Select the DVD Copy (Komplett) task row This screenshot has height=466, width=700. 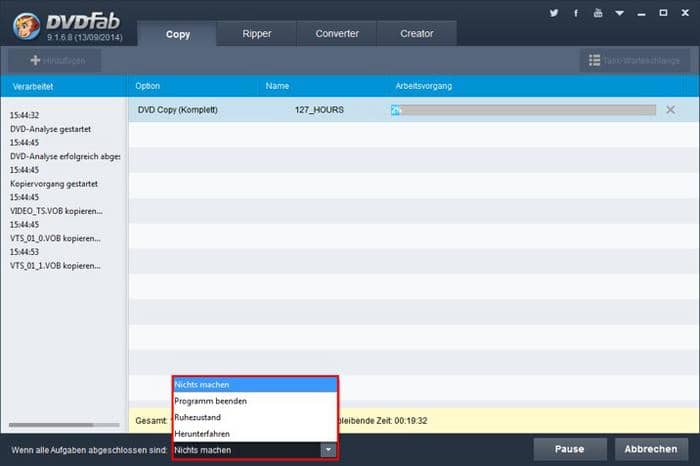click(x=413, y=110)
